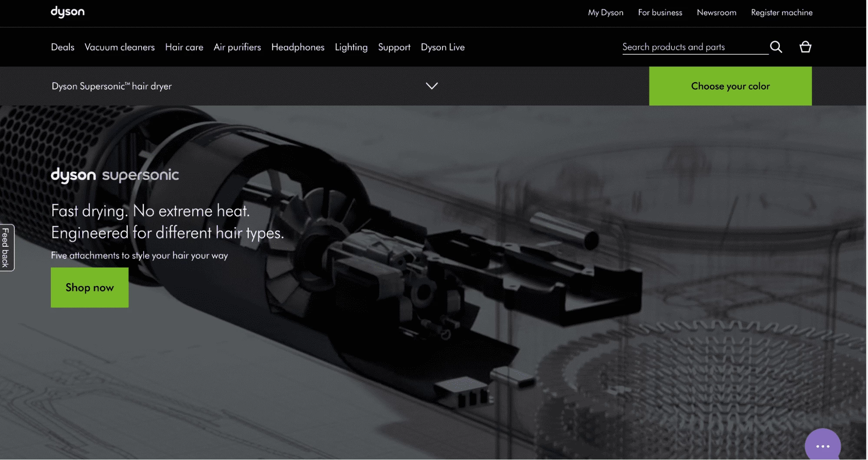Open the Lighting menu
868x460 pixels.
[x=351, y=47]
